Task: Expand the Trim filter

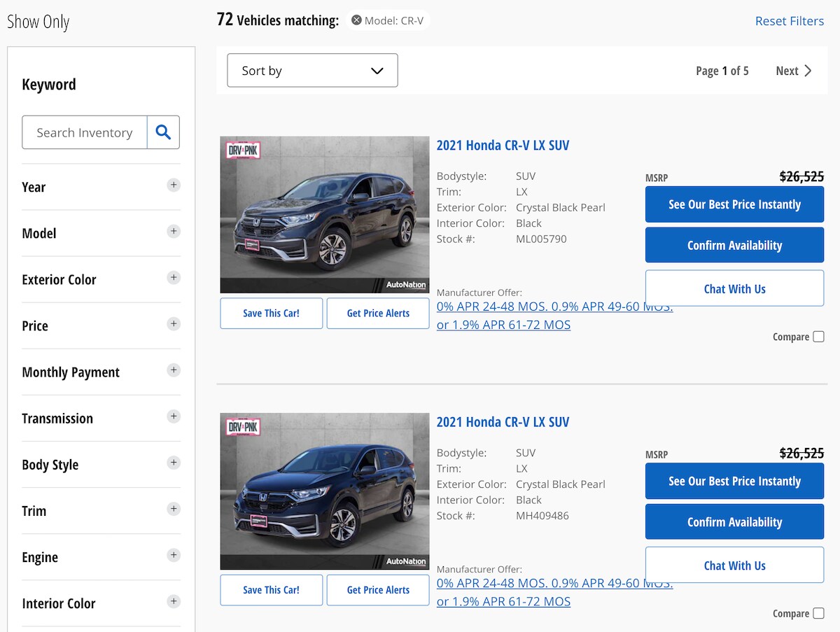Action: pos(174,509)
